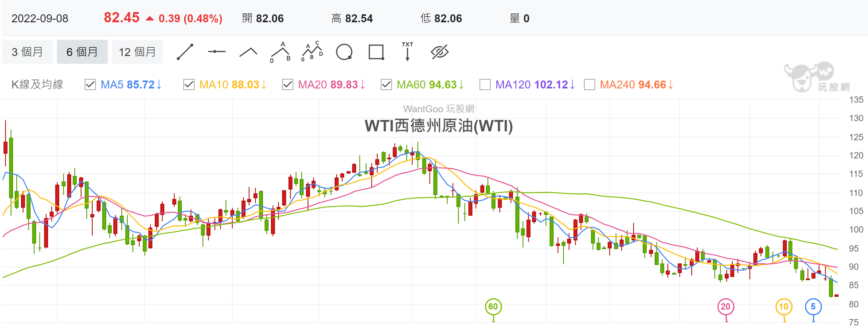Switch chart range to 6 個月

click(x=82, y=52)
